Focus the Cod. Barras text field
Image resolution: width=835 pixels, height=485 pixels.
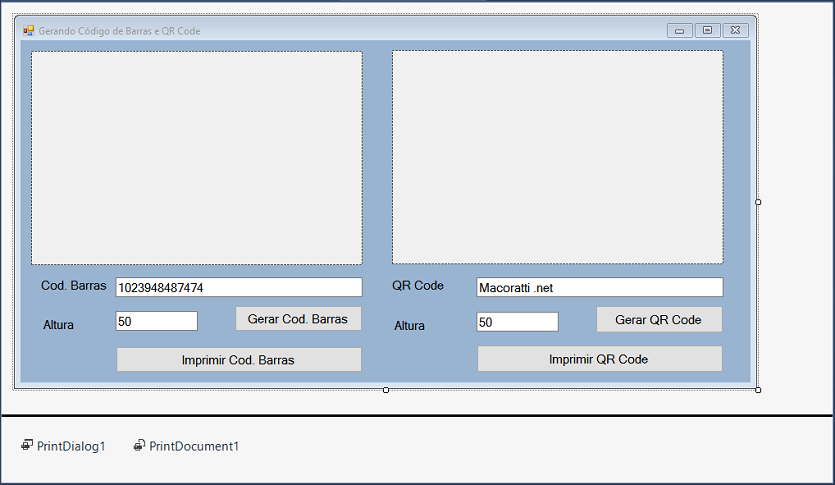click(239, 287)
